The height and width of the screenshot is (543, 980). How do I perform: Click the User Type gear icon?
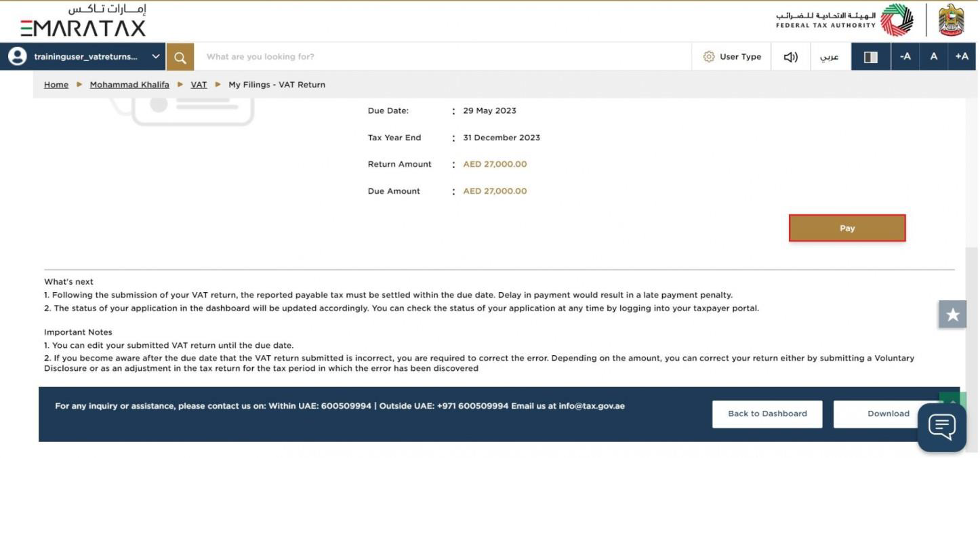pos(709,57)
